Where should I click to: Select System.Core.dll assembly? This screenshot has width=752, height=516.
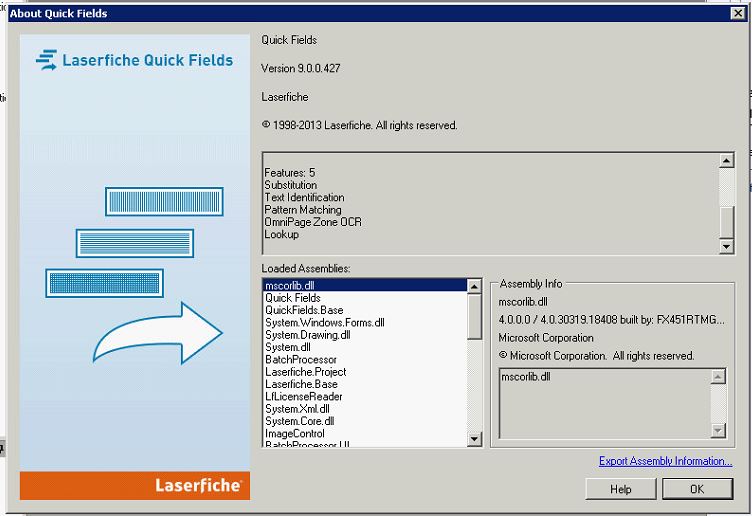tap(364, 421)
